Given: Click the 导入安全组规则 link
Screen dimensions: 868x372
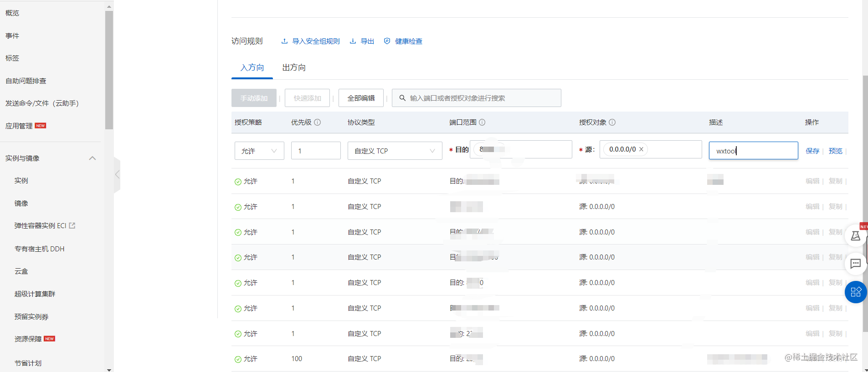Looking at the screenshot, I should [x=316, y=41].
